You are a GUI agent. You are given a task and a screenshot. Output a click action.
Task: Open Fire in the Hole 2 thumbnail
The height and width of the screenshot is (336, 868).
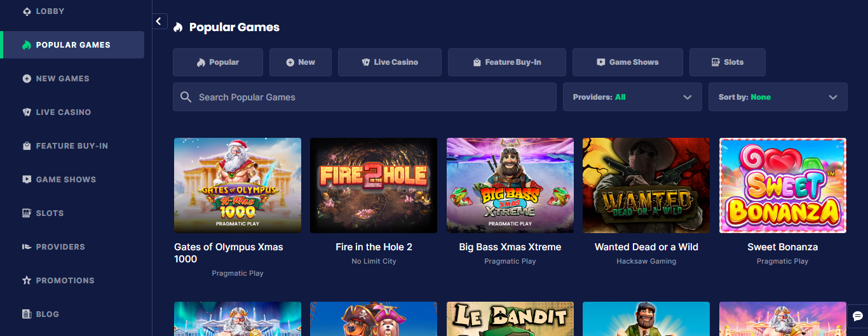[x=374, y=185]
